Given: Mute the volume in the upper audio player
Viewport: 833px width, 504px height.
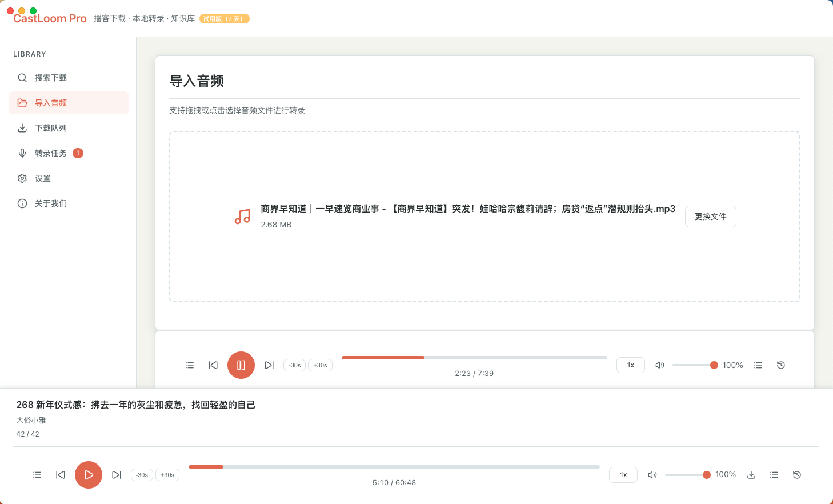Looking at the screenshot, I should coord(659,365).
